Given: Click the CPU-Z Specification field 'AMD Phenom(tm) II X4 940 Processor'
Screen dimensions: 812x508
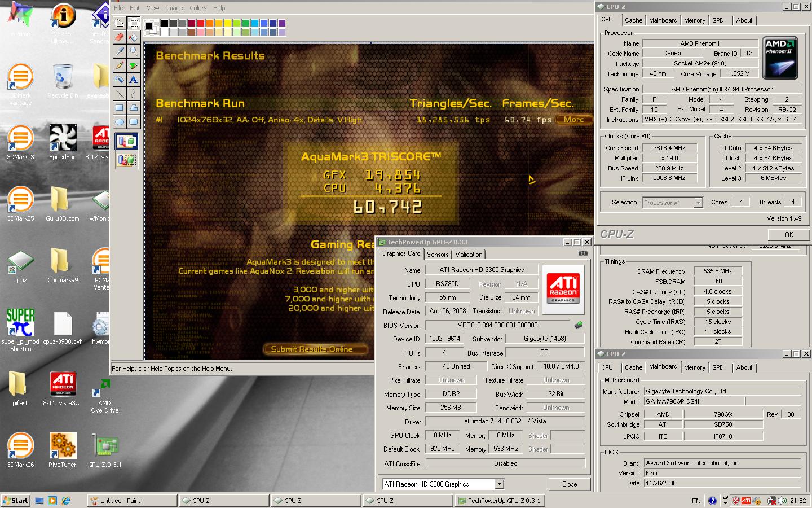Looking at the screenshot, I should pos(722,89).
